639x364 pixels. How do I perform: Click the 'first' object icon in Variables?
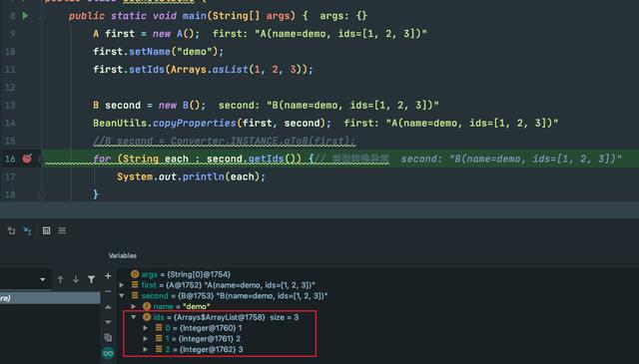(135, 285)
